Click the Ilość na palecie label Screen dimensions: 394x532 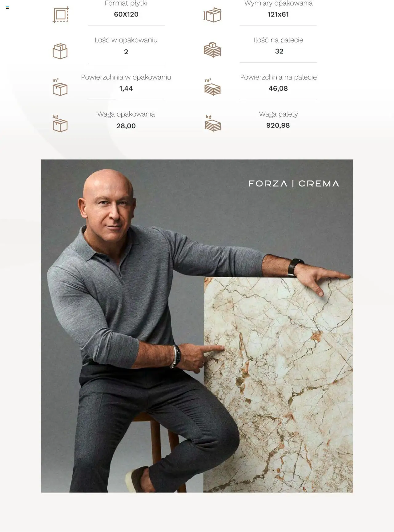pyautogui.click(x=278, y=40)
